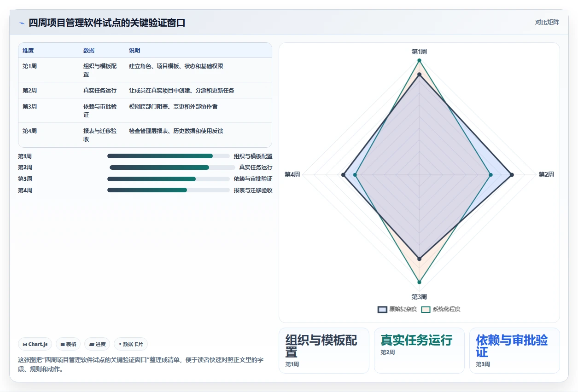578x392 pixels.
Task: Click the 第3周 radar axis label
Action: pyautogui.click(x=419, y=297)
